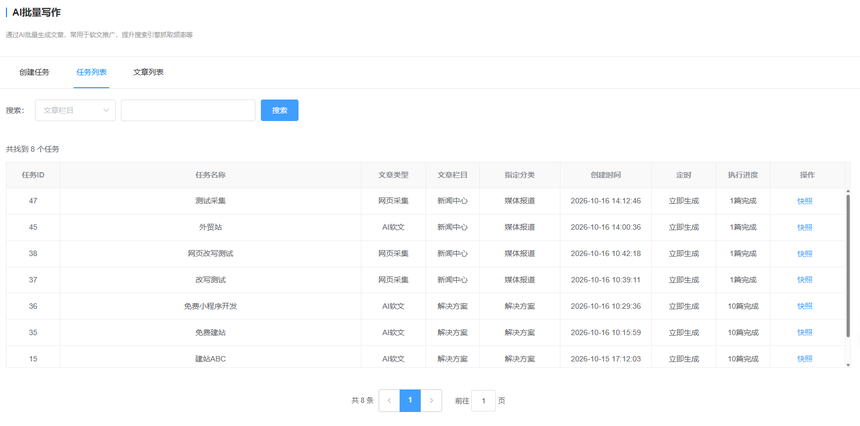Screen dimensions: 860x426
Task: Click the table's vertical scrollbar
Action: coord(848,263)
